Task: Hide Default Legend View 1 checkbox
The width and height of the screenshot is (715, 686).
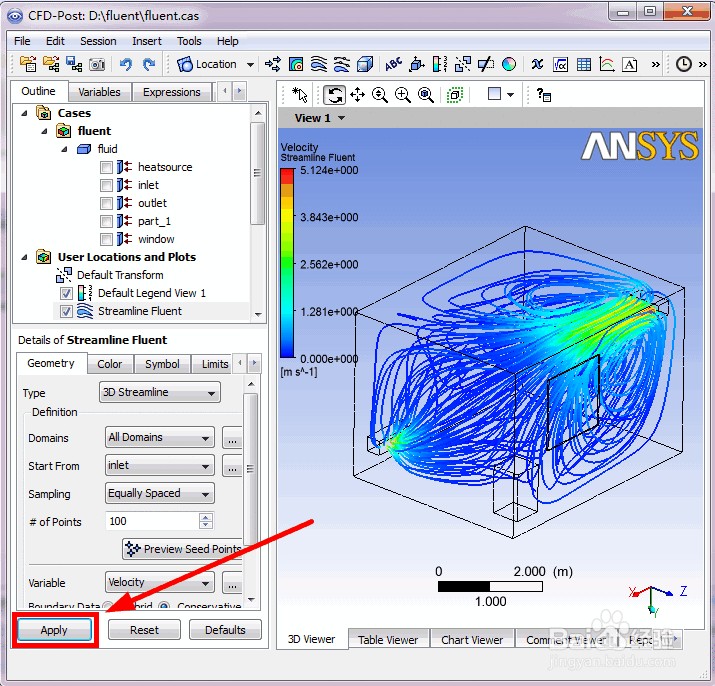Action: [66, 293]
